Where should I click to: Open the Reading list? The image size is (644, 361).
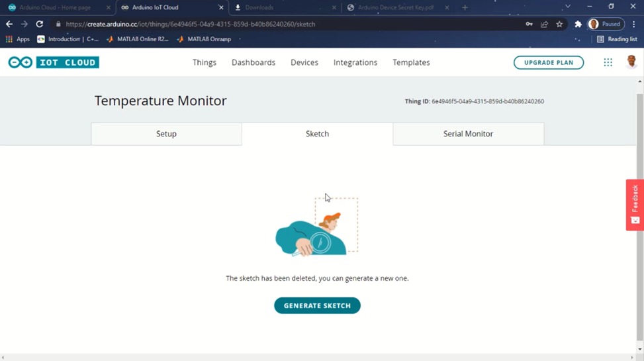click(x=617, y=39)
